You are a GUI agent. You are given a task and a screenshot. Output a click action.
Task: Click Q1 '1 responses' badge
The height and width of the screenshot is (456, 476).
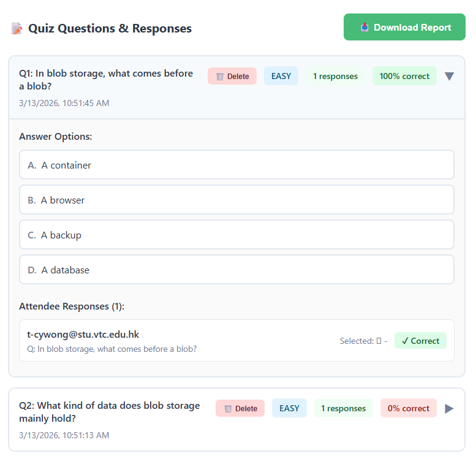[x=335, y=77]
